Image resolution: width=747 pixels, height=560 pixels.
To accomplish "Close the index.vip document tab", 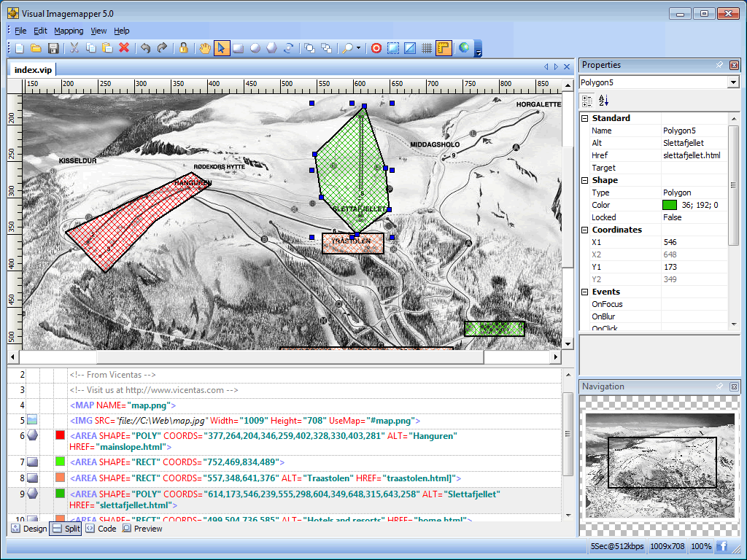I will [567, 66].
